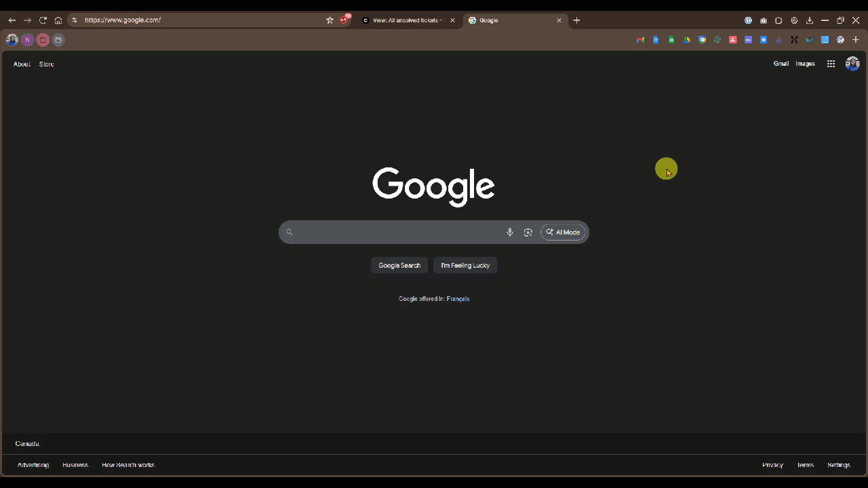View site information icon in address bar

[75, 20]
